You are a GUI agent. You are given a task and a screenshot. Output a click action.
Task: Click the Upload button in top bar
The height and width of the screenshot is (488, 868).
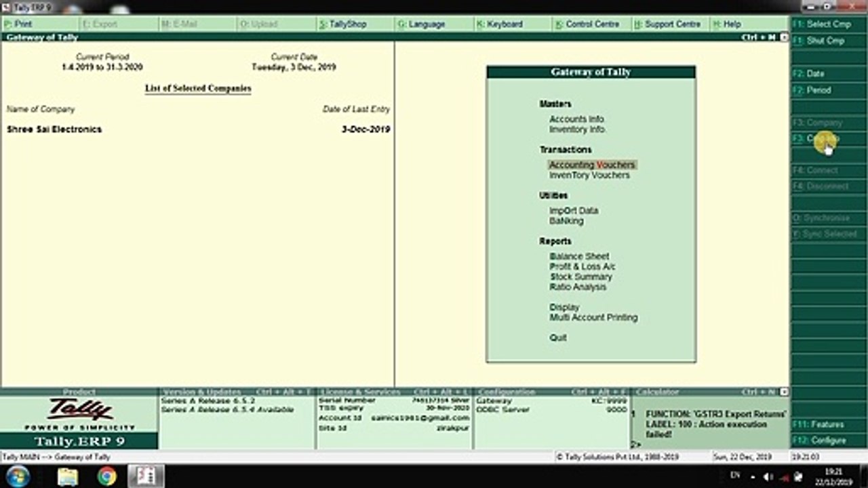[x=277, y=24]
